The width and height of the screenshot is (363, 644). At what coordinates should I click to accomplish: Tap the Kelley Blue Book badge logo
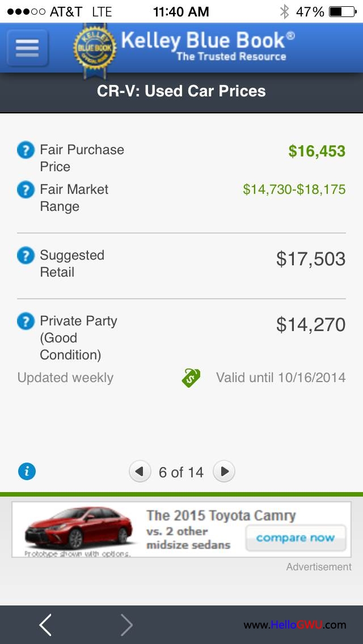[x=95, y=48]
